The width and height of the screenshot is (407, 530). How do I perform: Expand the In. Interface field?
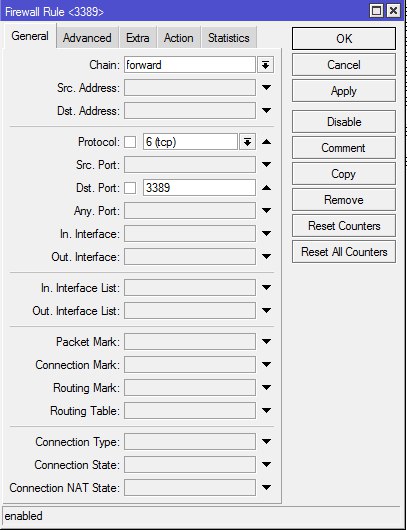coord(266,234)
